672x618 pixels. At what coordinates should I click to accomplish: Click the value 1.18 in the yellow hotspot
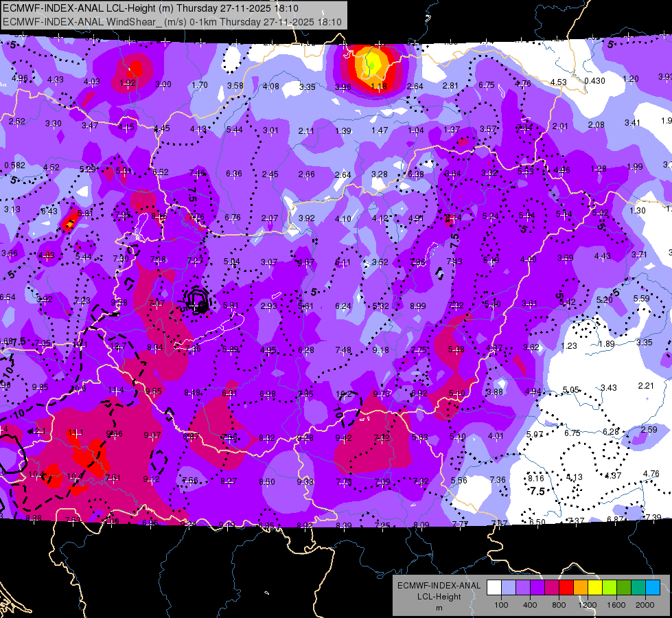coord(379,87)
